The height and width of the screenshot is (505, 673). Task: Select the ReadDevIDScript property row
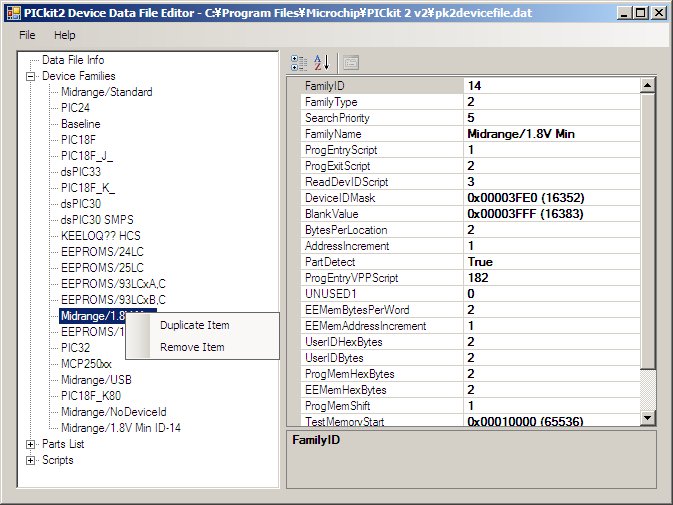470,182
